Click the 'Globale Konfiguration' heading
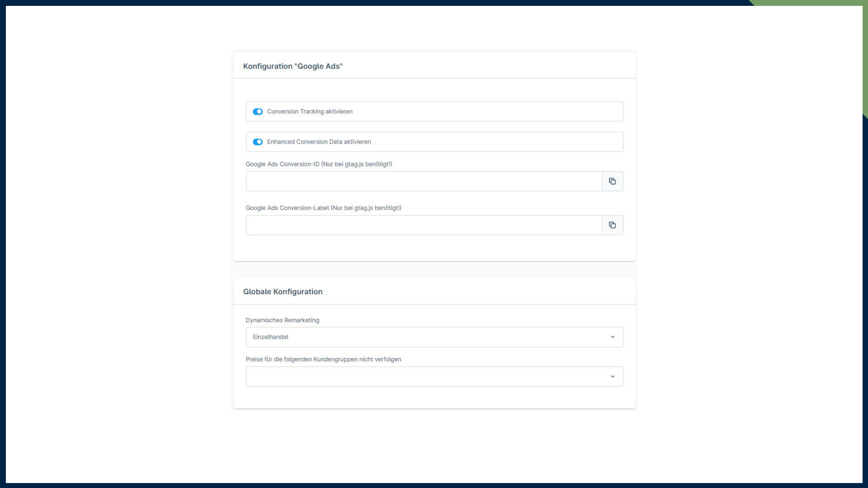 click(x=283, y=292)
